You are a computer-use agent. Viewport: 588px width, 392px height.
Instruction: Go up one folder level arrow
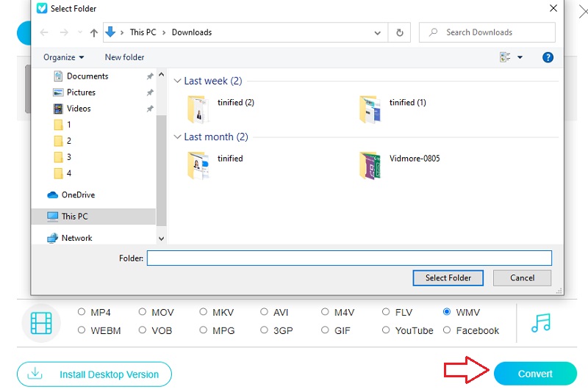tap(93, 32)
